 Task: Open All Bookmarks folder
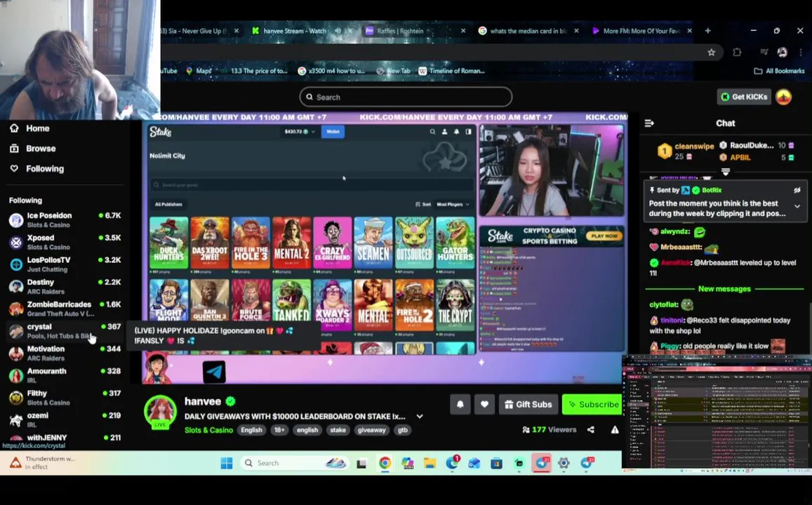coord(780,71)
